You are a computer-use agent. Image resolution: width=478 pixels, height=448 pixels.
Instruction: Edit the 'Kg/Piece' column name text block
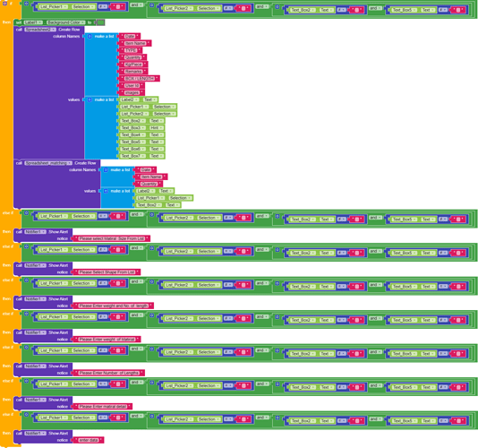[x=133, y=65]
